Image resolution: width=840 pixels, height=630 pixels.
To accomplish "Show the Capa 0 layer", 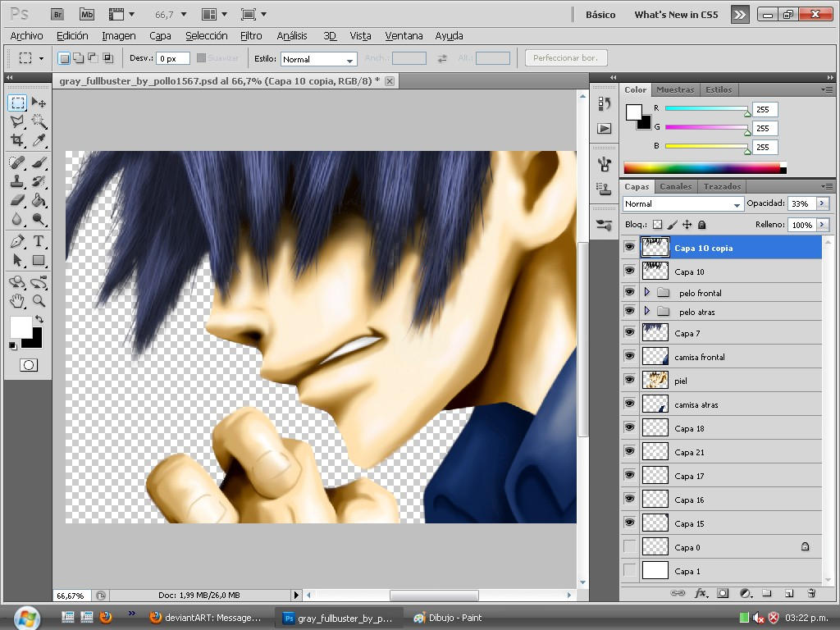I will pos(630,546).
